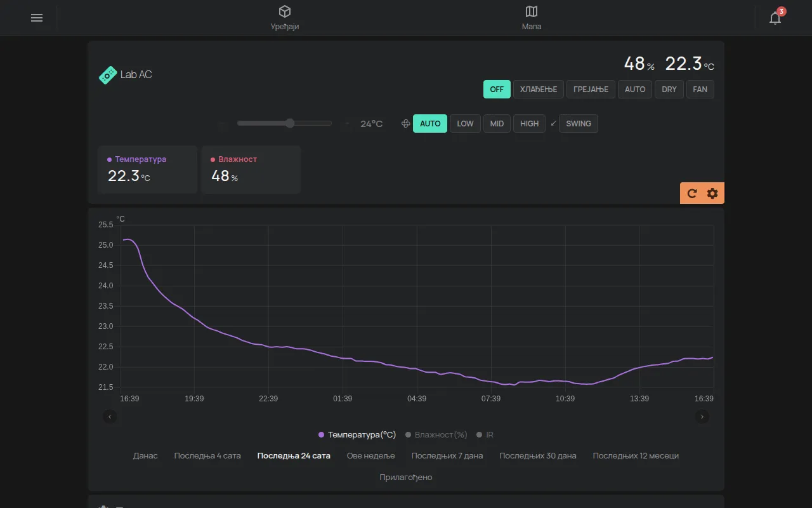Set fan speed to HIGH

pos(530,124)
